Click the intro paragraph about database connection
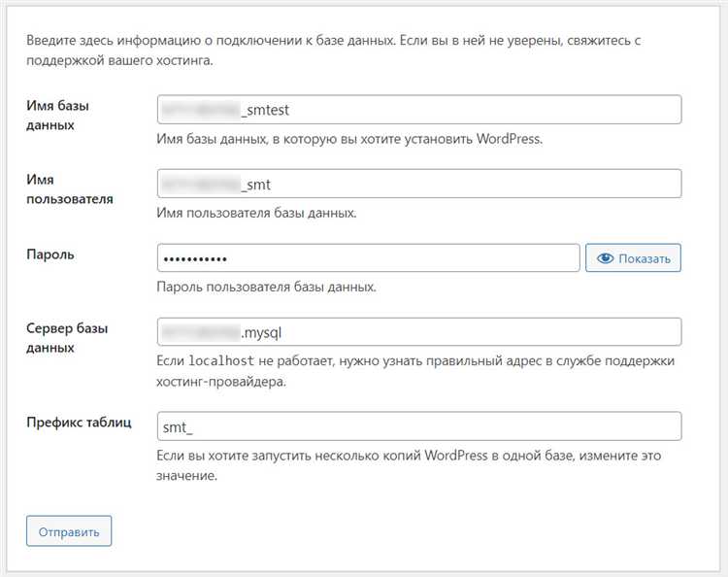The width and height of the screenshot is (728, 577). [x=333, y=51]
